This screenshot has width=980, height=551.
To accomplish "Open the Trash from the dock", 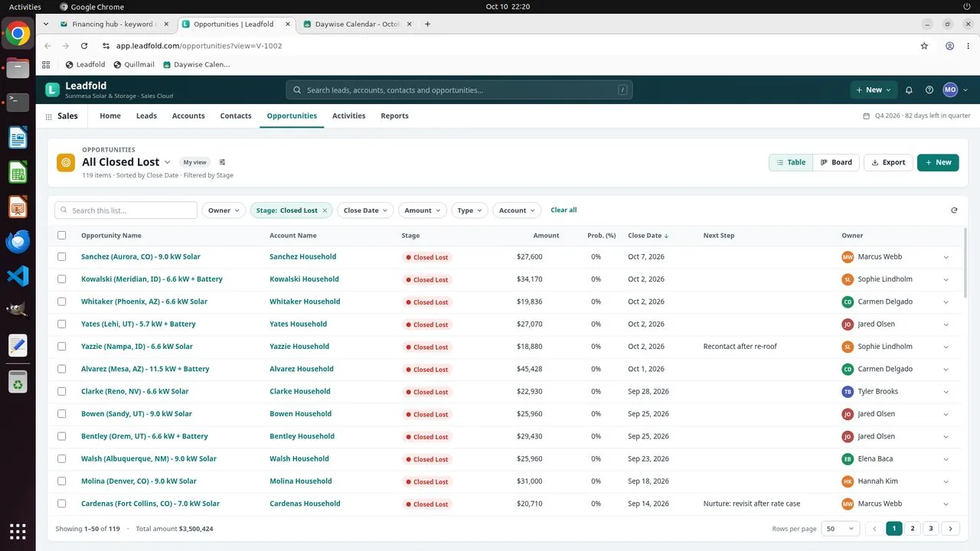I will coord(18,380).
